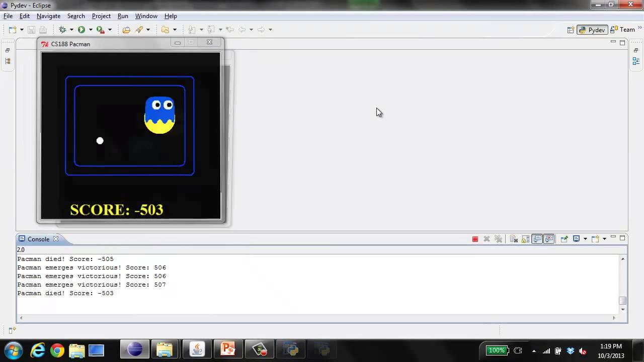Expand the Display Selected Console dropdown
Viewport: 644px width, 362px height.
[585, 239]
